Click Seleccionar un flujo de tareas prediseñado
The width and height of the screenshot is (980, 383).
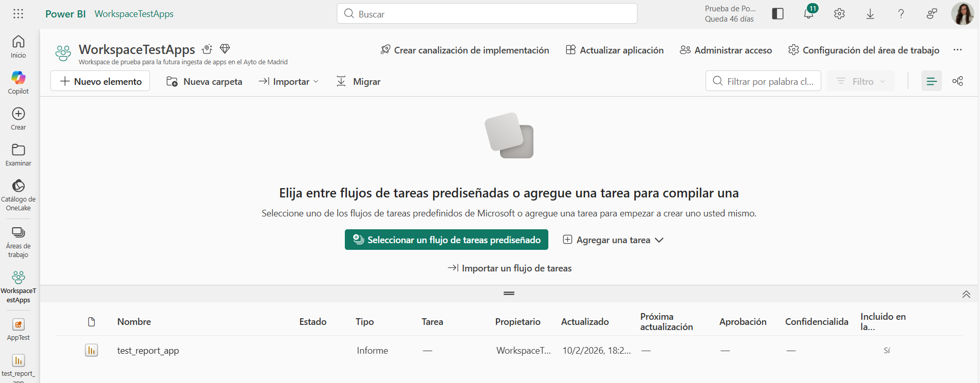tap(447, 240)
